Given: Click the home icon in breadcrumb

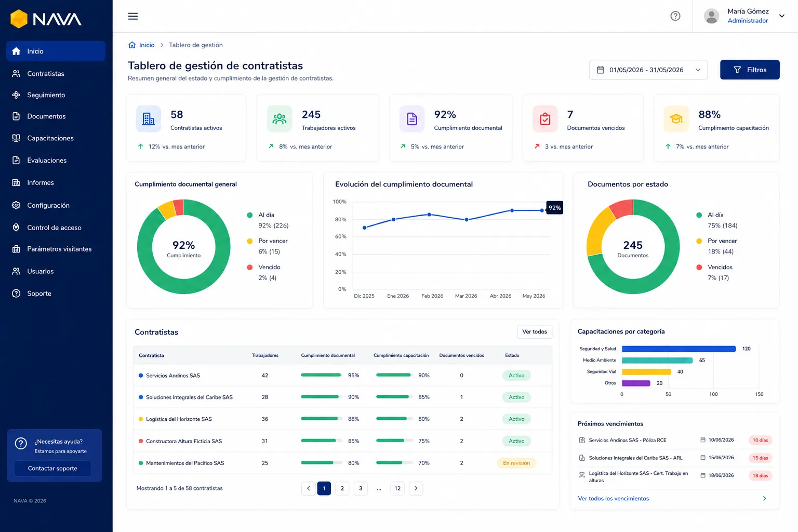Looking at the screenshot, I should tap(132, 45).
